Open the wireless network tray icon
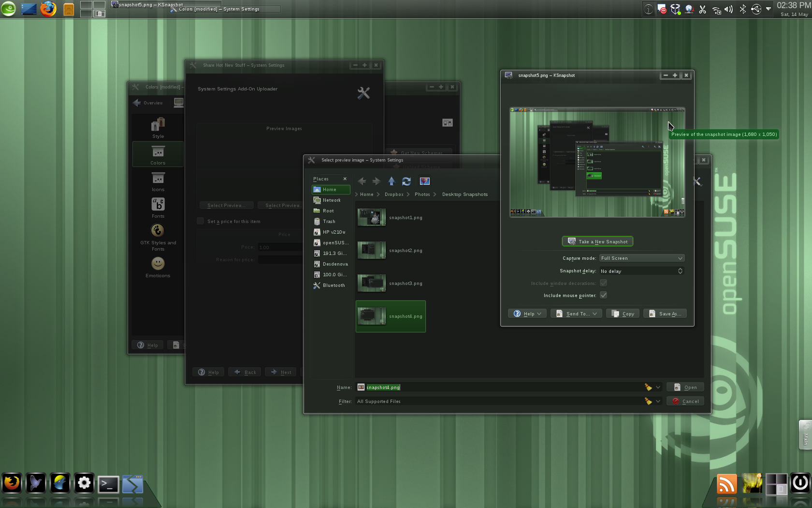This screenshot has width=812, height=508. 716,9
